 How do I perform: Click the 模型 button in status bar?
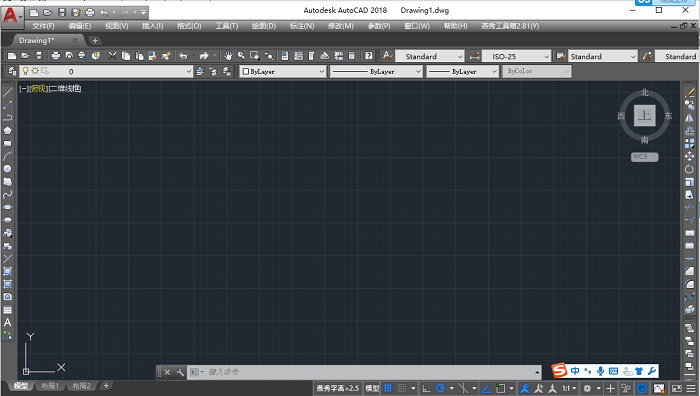(x=372, y=388)
